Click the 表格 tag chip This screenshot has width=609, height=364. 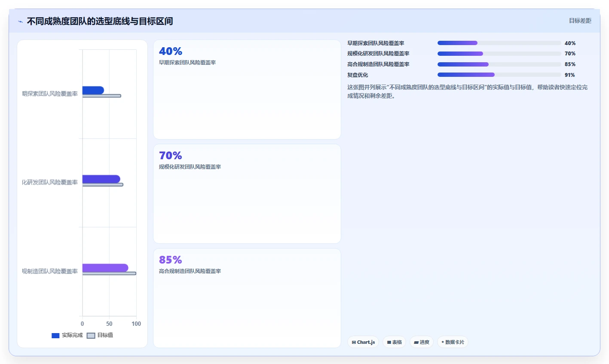[x=394, y=342]
